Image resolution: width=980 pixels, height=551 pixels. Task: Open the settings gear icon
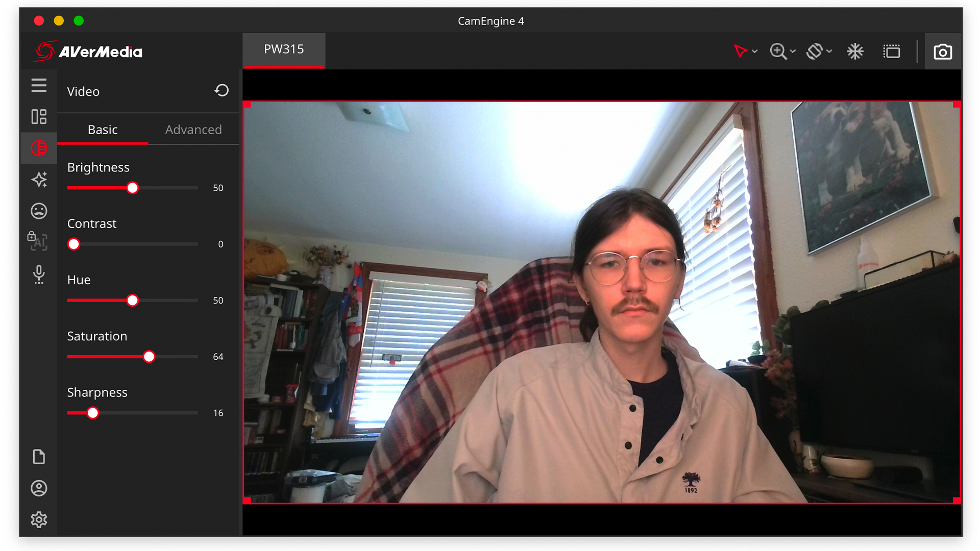coord(39,519)
